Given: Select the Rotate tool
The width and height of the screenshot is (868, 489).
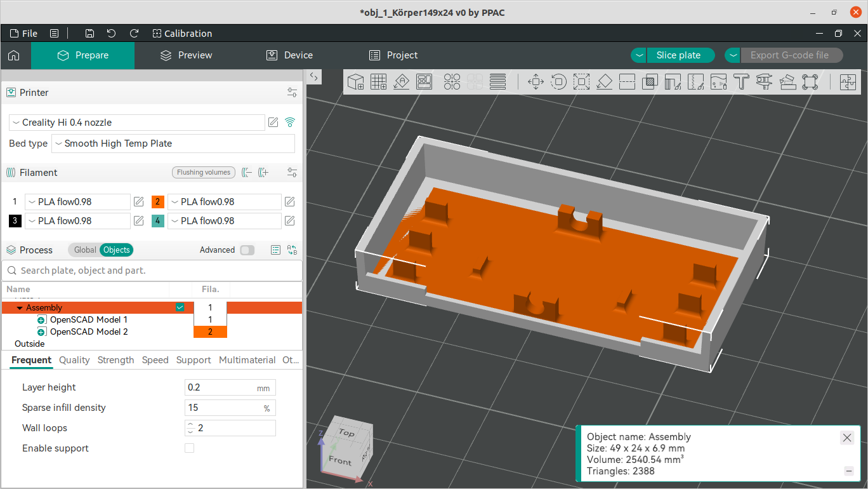Looking at the screenshot, I should tap(558, 81).
